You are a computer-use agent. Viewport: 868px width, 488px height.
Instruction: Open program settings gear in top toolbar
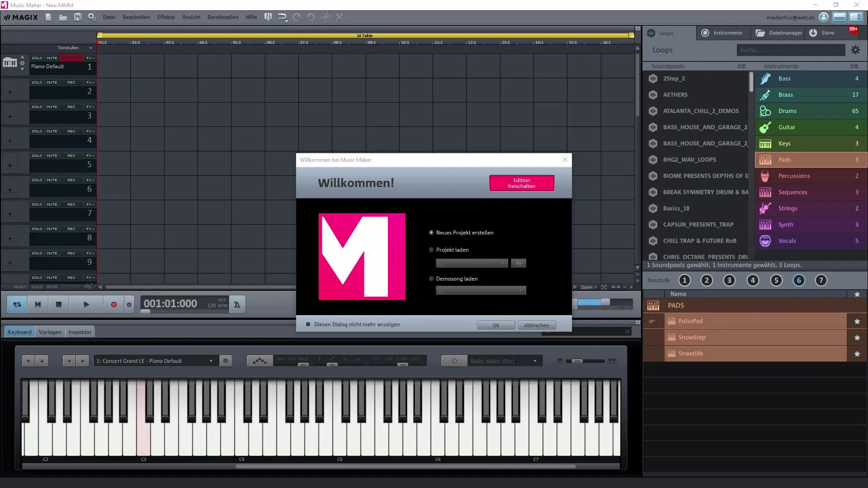pyautogui.click(x=92, y=17)
